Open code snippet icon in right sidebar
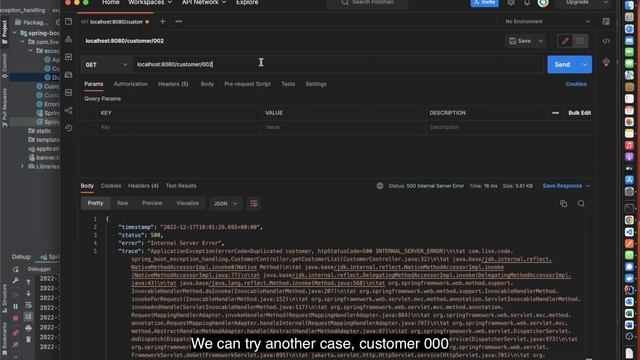 point(606,41)
